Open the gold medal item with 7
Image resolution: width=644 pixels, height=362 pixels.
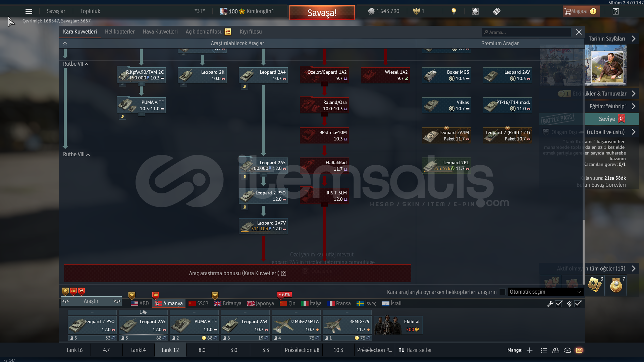[x=616, y=285]
